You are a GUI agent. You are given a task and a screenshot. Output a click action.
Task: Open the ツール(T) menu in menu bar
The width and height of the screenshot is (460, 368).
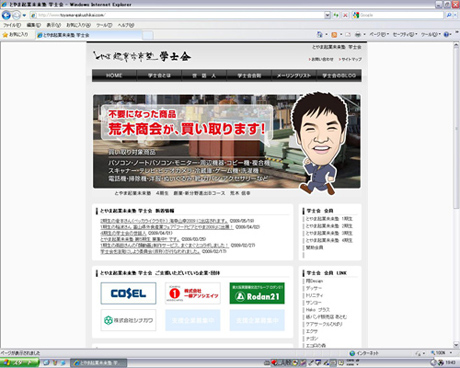point(104,25)
